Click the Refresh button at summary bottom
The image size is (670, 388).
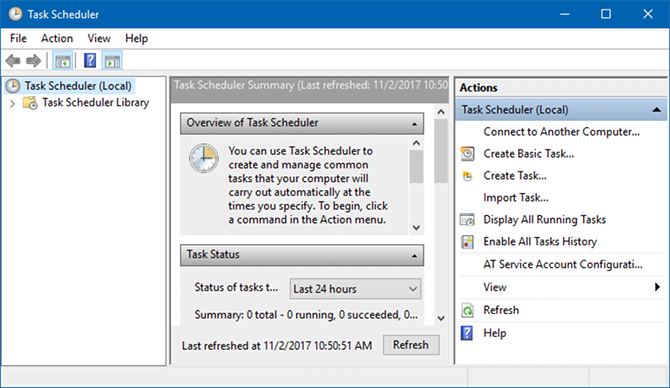point(411,345)
